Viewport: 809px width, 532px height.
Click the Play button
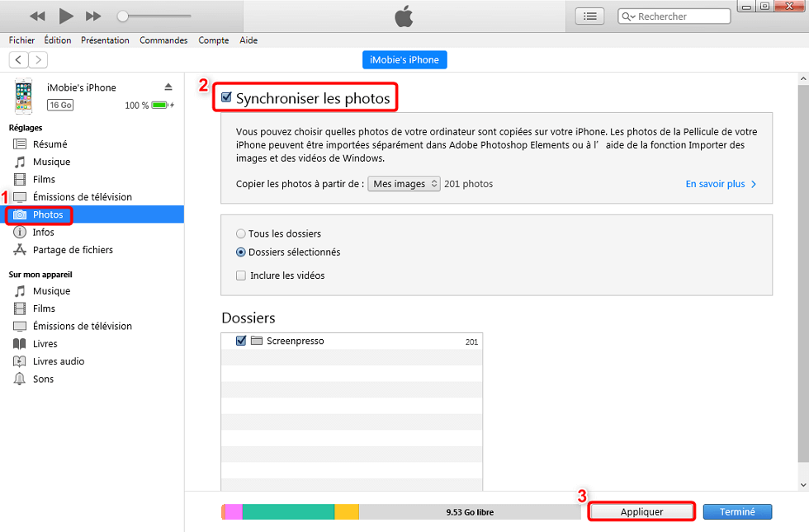tap(65, 16)
